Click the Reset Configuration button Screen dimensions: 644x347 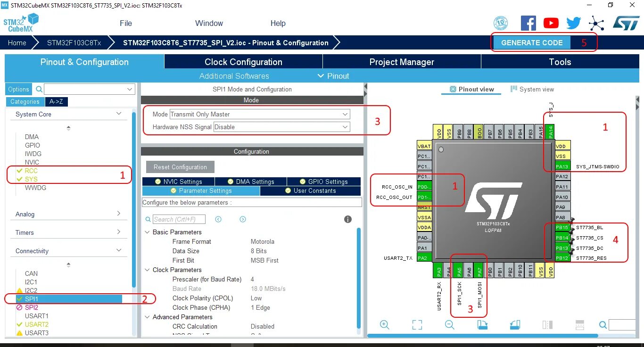pyautogui.click(x=180, y=167)
